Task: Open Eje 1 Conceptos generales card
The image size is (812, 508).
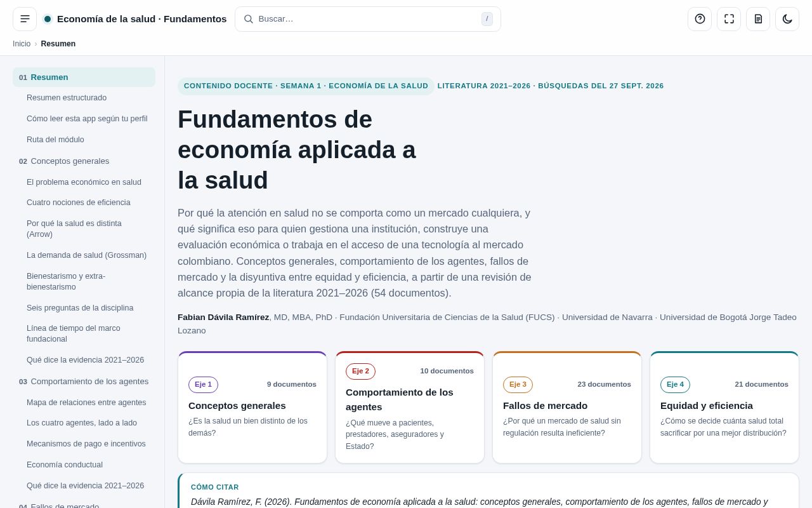Action: (x=252, y=407)
